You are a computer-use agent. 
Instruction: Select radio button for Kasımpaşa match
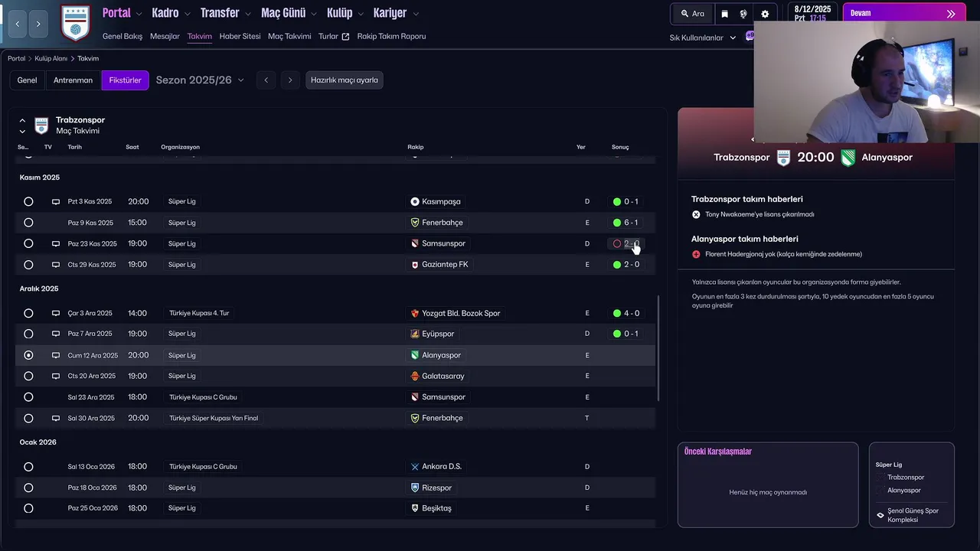tap(28, 201)
